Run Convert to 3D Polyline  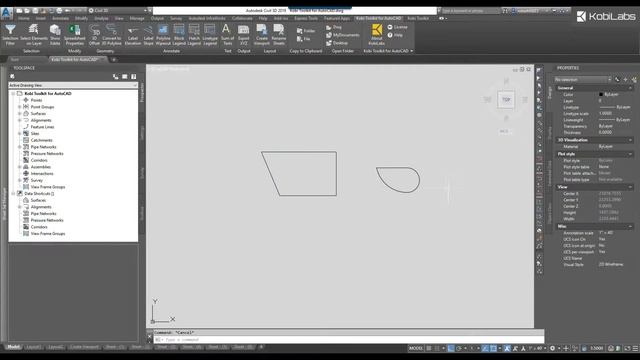click(111, 34)
